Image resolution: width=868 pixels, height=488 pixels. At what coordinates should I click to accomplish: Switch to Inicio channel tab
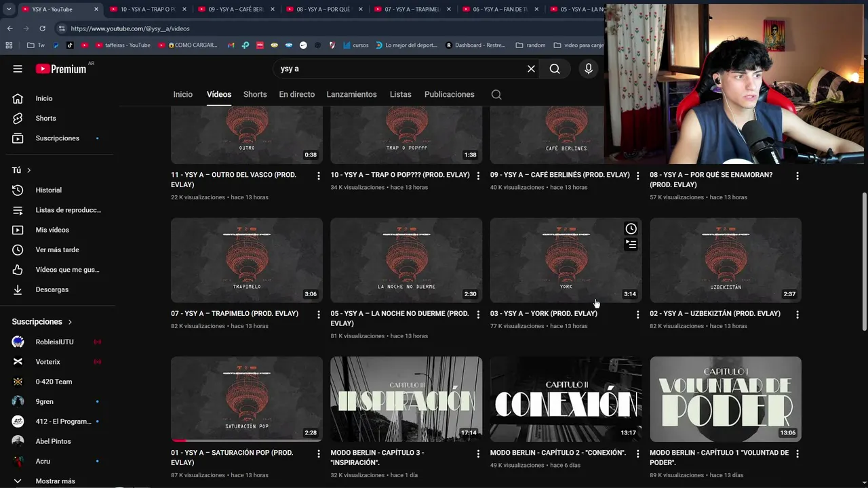[182, 94]
